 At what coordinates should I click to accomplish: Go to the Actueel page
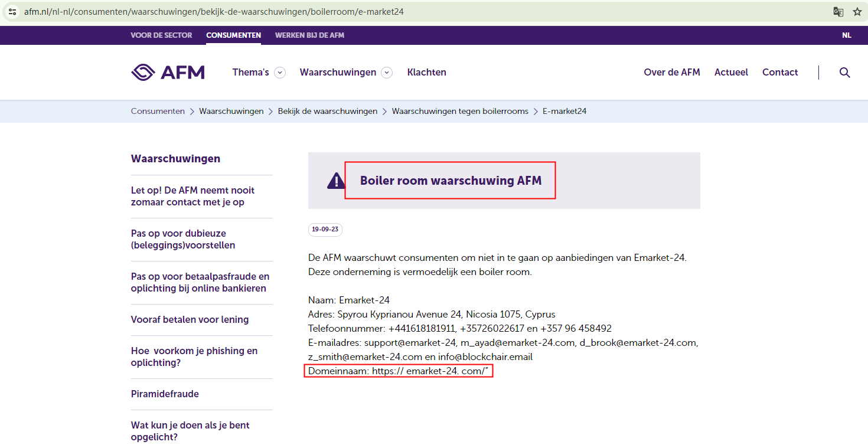tap(731, 73)
